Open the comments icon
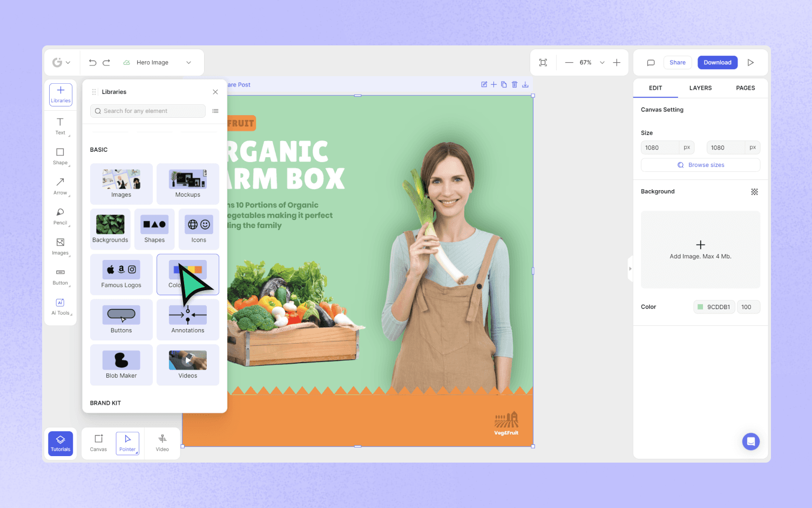The width and height of the screenshot is (812, 508). 651,63
